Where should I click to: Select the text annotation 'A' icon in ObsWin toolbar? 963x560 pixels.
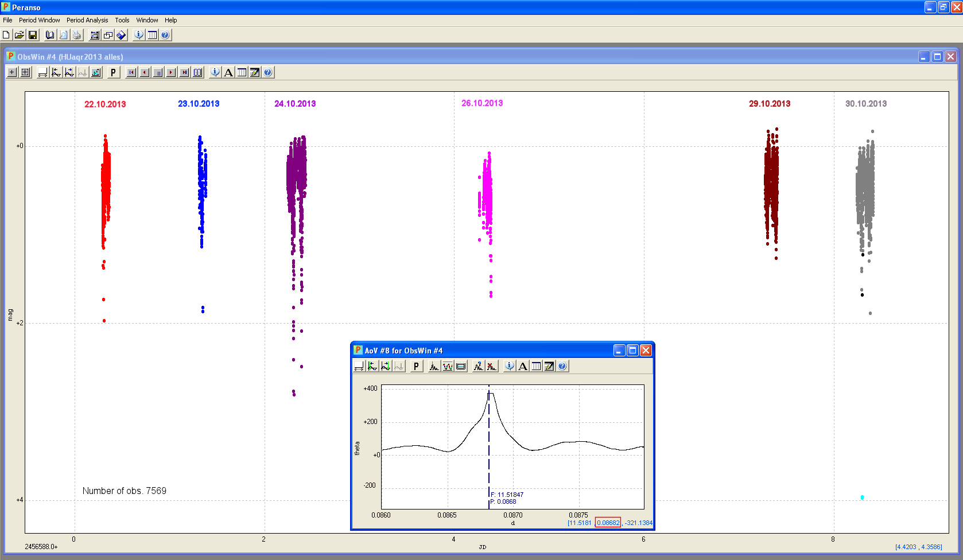tap(228, 72)
